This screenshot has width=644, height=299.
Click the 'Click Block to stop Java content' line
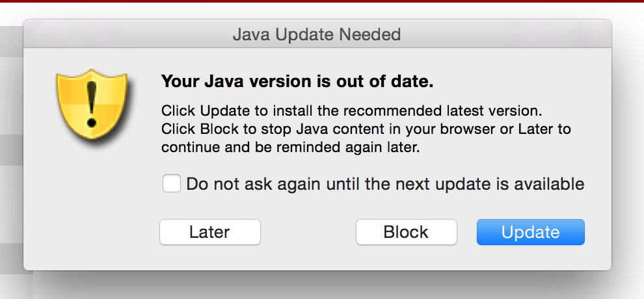[x=366, y=129]
